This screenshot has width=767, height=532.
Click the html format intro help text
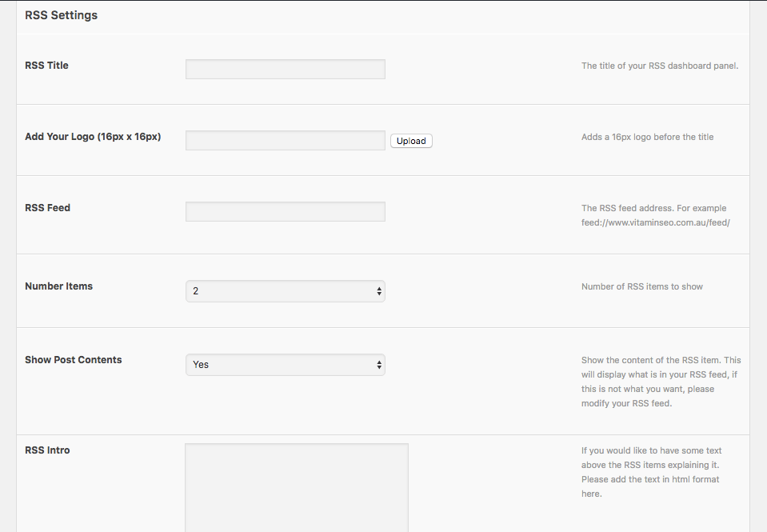tap(649, 479)
